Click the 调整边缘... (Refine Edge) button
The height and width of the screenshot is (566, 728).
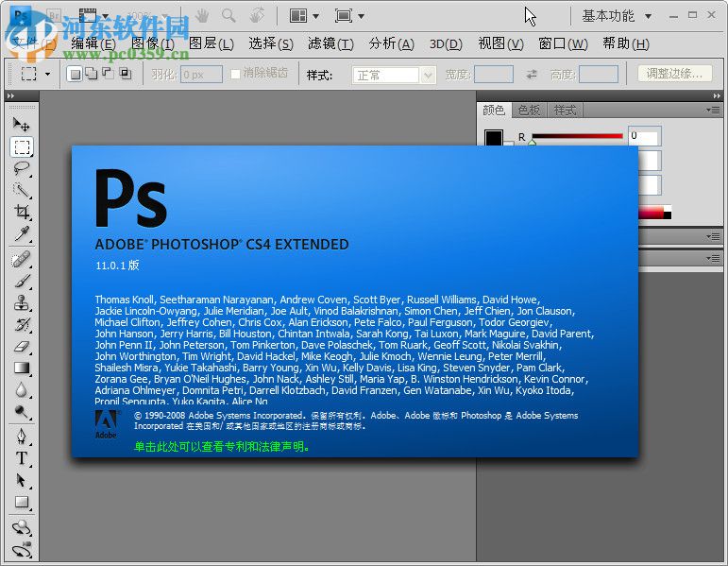coord(674,74)
